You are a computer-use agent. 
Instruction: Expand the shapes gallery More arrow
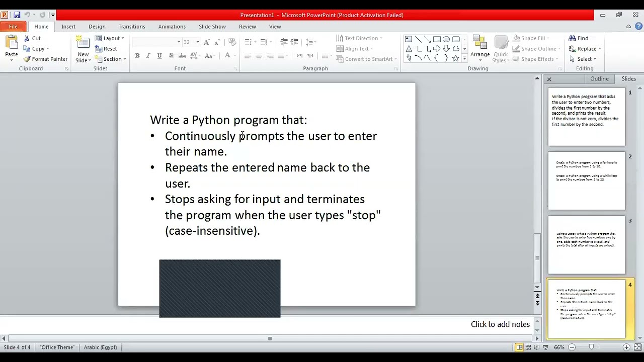click(x=464, y=59)
